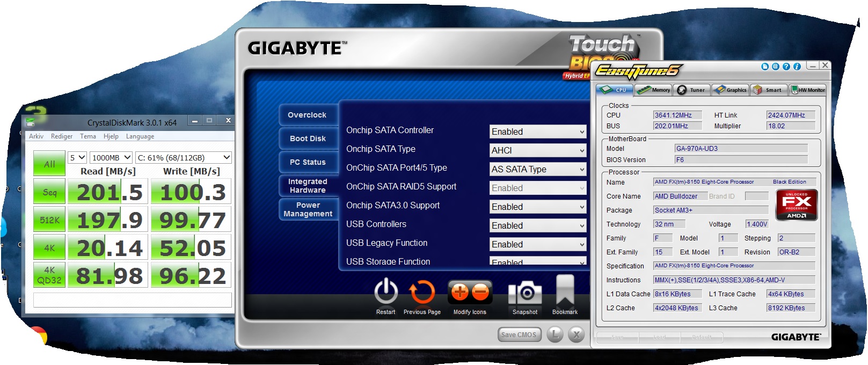868x365 pixels.
Task: Open the Hjelp menu in CrystalDiskMark
Action: pyautogui.click(x=111, y=136)
